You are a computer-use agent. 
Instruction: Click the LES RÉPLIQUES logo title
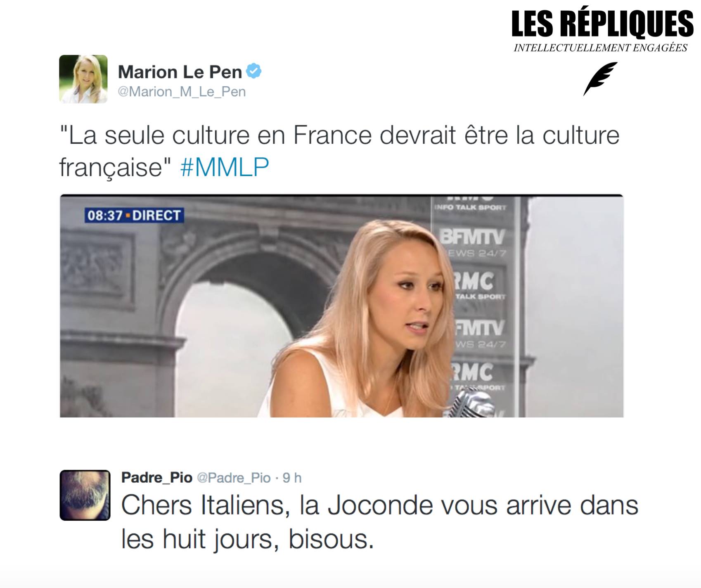tap(602, 24)
